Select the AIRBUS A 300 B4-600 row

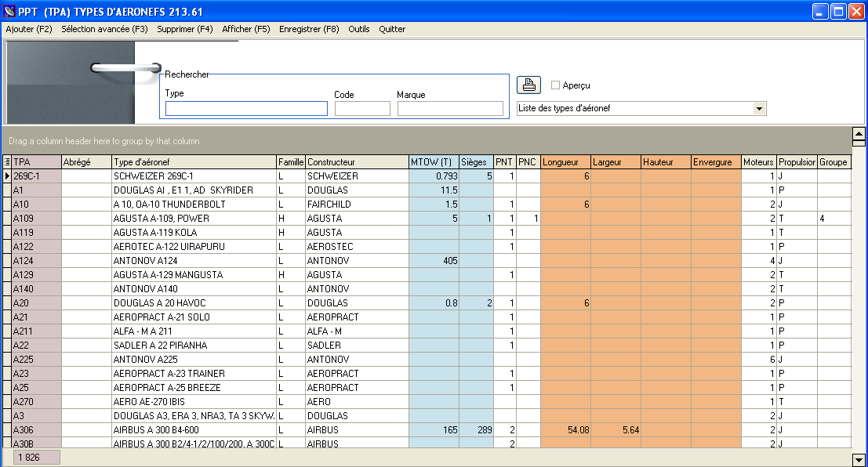tap(194, 430)
